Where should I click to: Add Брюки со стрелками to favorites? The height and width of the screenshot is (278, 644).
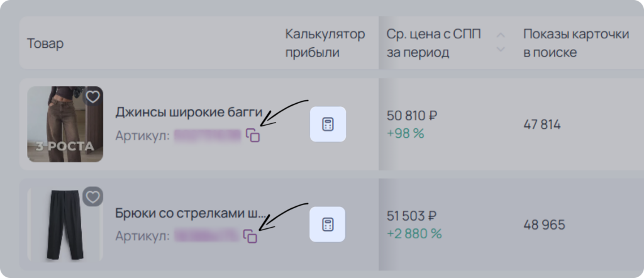93,197
